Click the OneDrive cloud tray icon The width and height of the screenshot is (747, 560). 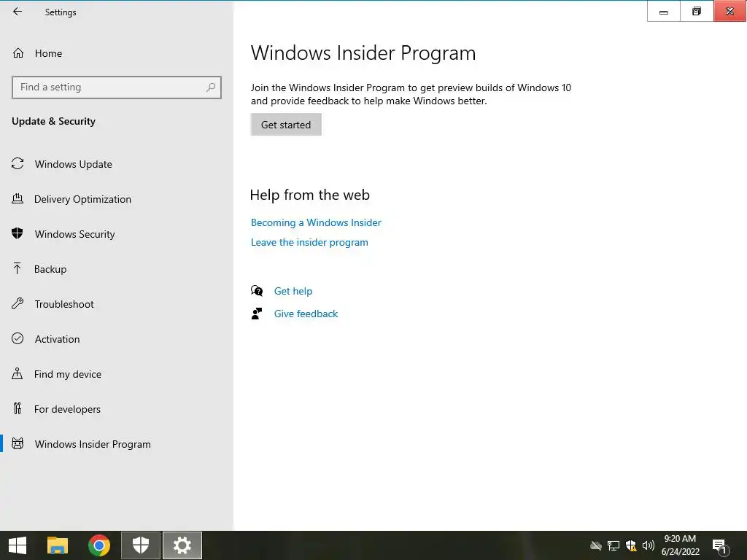[595, 545]
